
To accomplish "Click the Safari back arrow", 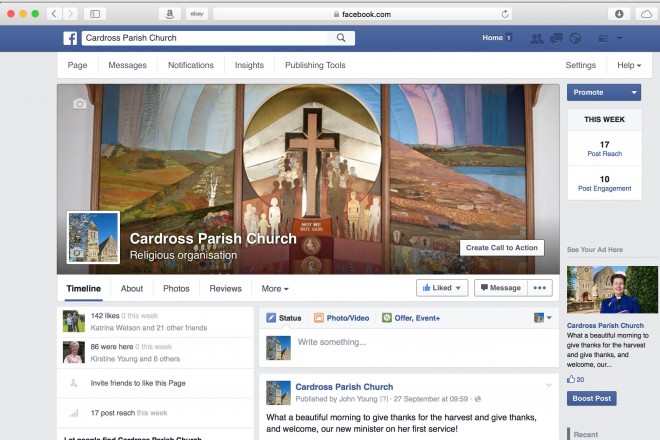I will click(54, 14).
